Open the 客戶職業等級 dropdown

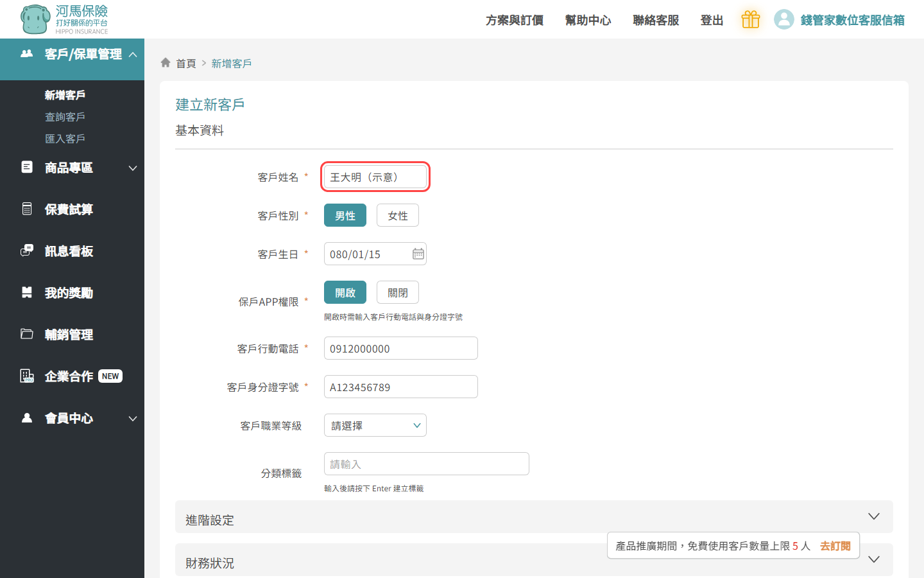point(375,426)
